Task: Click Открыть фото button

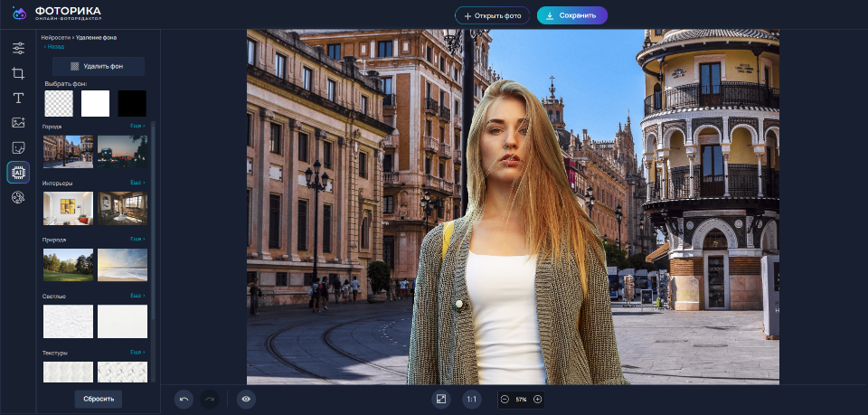Action: [492, 15]
